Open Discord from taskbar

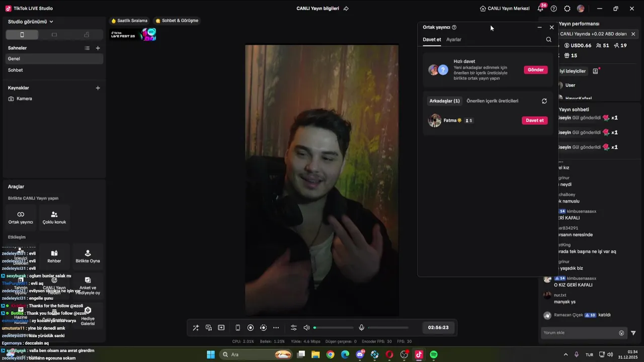click(360, 355)
